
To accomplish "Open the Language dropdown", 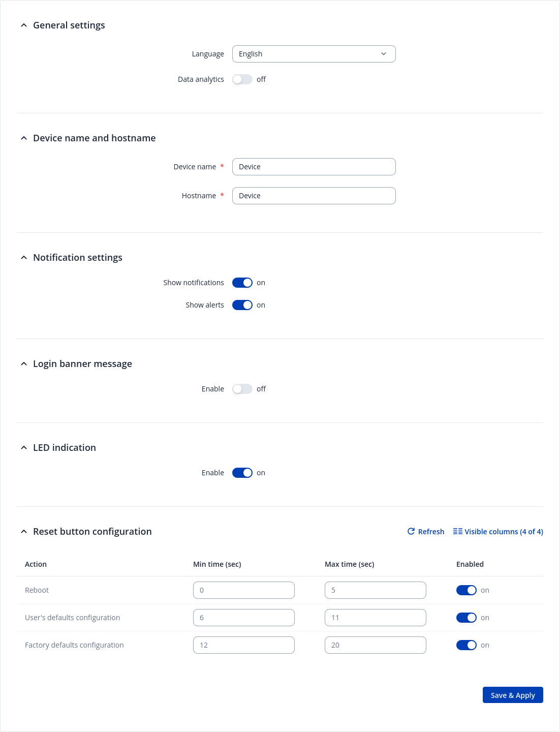I will [x=314, y=54].
